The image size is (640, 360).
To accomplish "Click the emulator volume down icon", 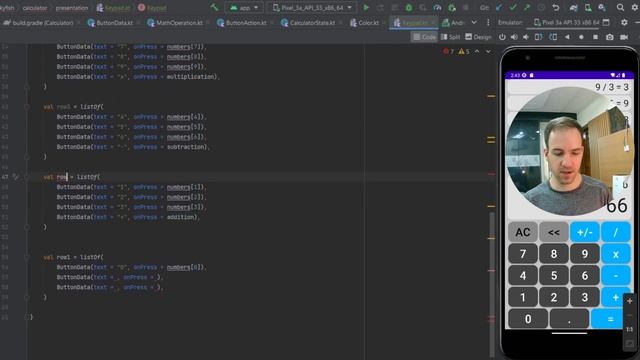I will 526,37.
